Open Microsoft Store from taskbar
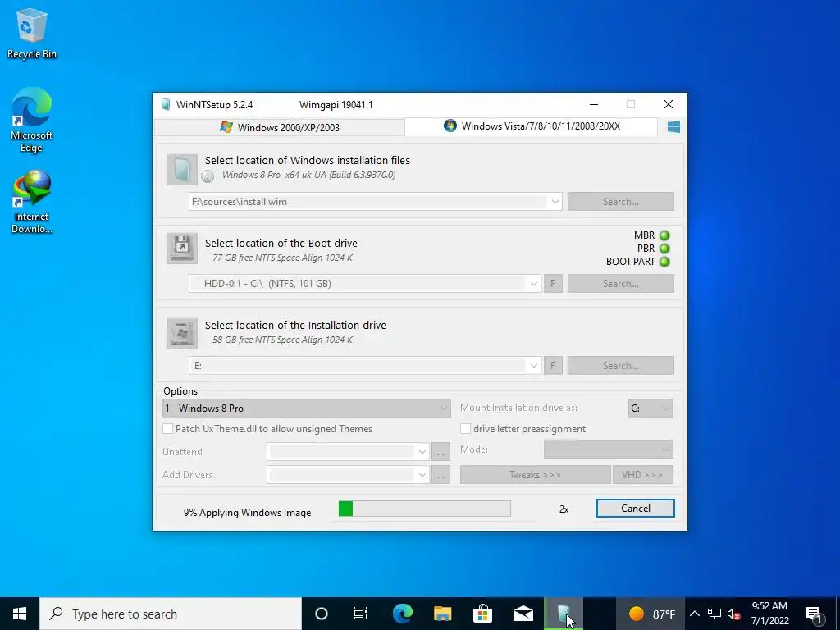The height and width of the screenshot is (630, 840). tap(482, 614)
